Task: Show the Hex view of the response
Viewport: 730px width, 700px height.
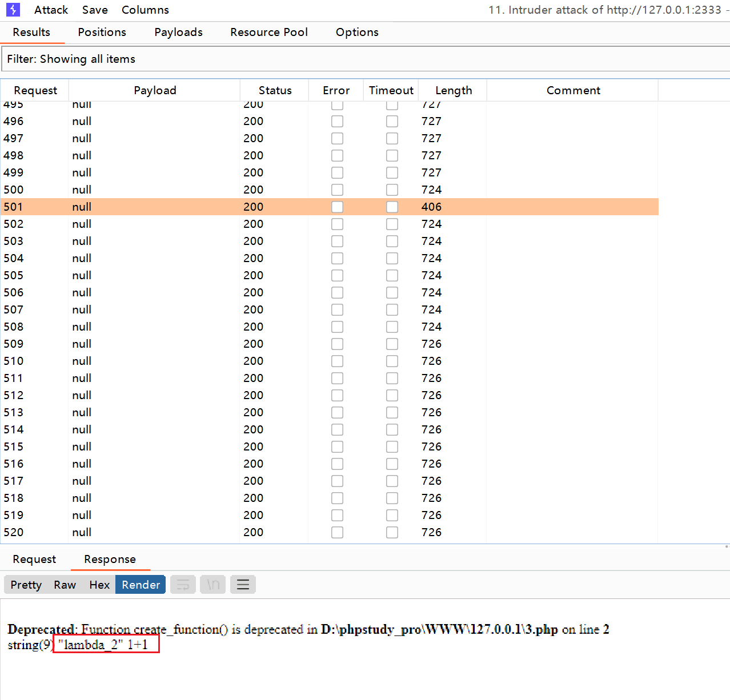Action: point(99,585)
